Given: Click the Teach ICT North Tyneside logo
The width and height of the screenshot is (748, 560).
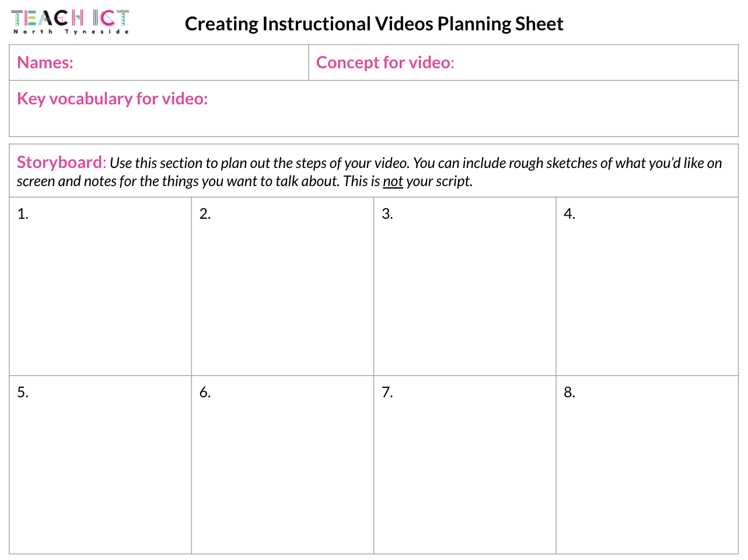Looking at the screenshot, I should pos(70,22).
